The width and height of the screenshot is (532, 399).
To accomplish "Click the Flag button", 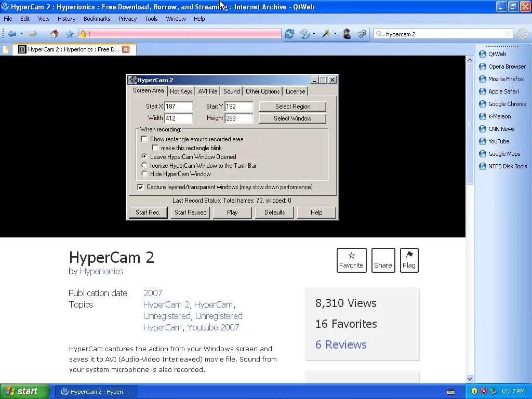I will tap(409, 260).
